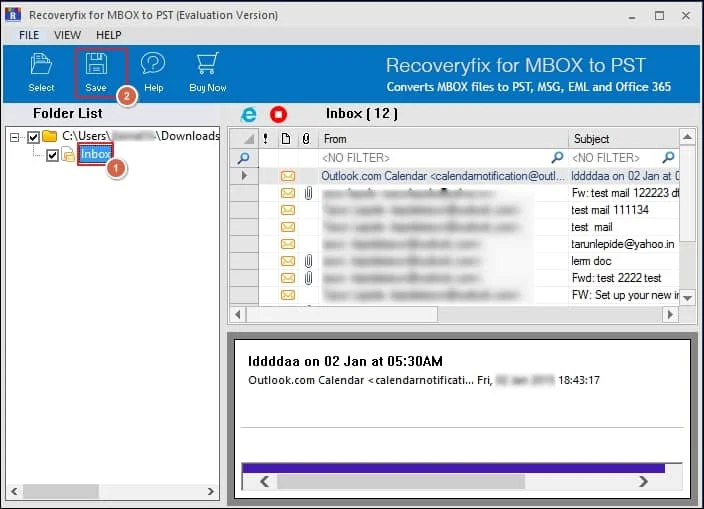
Task: Click email list scroll down arrow
Action: 687,298
